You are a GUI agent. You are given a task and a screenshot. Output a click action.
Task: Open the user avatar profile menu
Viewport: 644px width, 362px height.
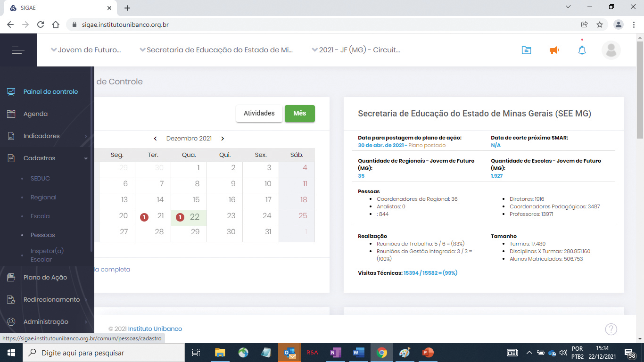pyautogui.click(x=611, y=50)
